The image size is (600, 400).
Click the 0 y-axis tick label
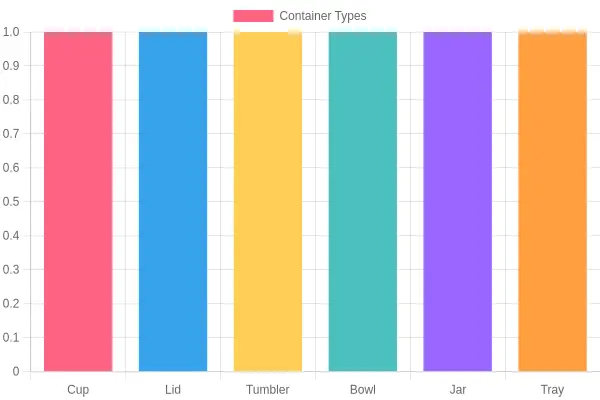16,371
